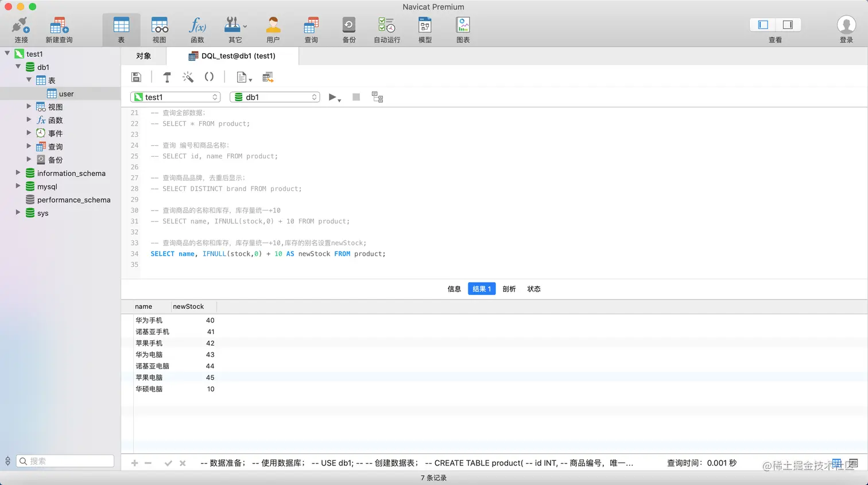Click the newStock column header
Screen dimensions: 868x485
click(x=193, y=306)
